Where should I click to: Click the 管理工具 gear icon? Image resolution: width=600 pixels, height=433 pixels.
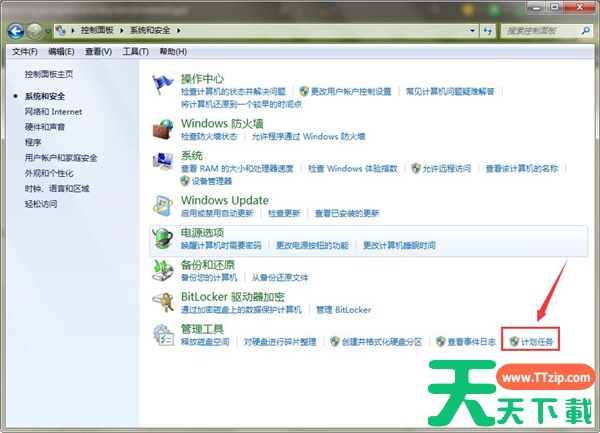coord(164,334)
